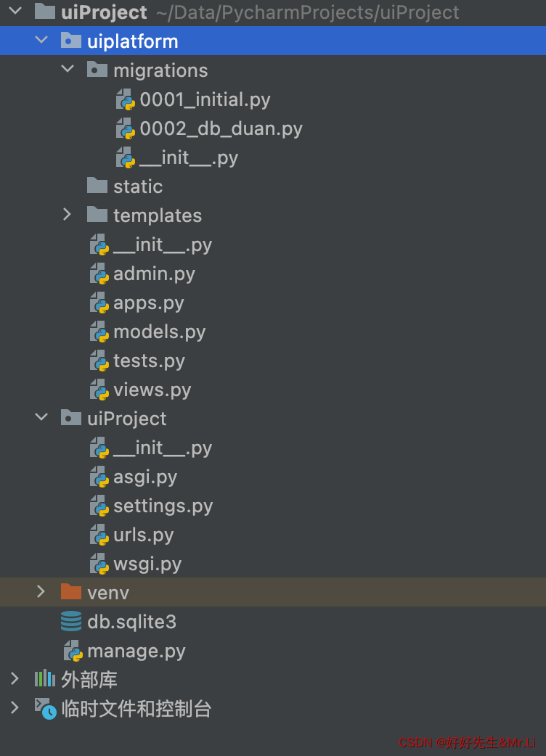Open file 0002_db_duan.py

pos(221,128)
